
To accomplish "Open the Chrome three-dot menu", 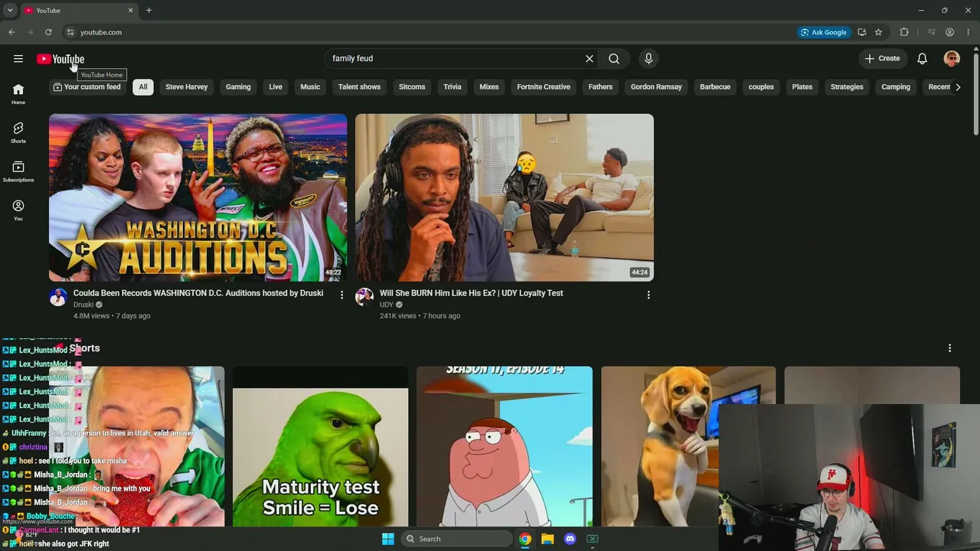I will coord(969,32).
